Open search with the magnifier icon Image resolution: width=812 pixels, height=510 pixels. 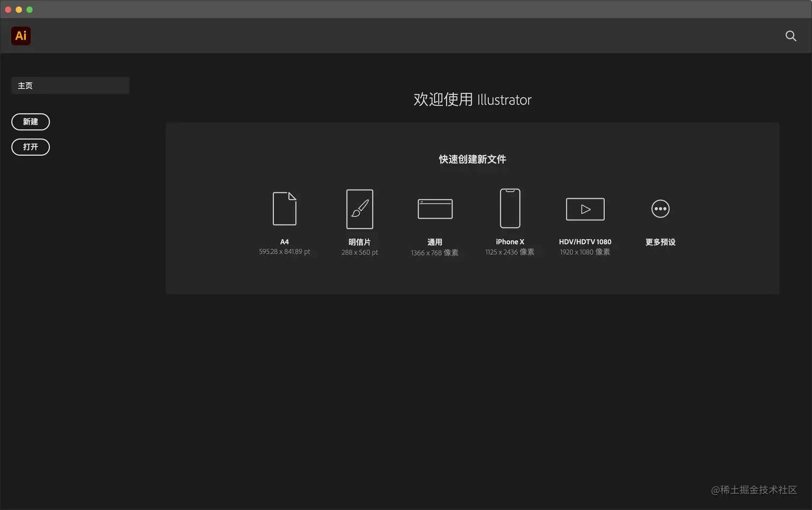tap(791, 36)
